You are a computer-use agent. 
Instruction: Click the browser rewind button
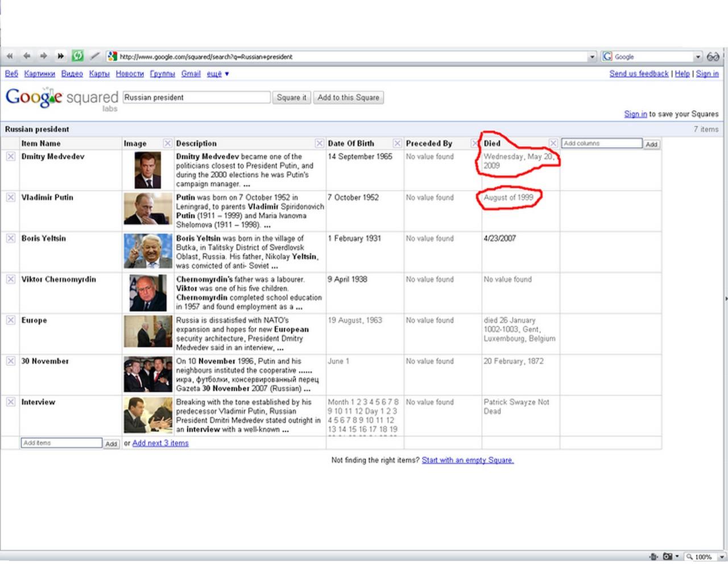(10, 56)
